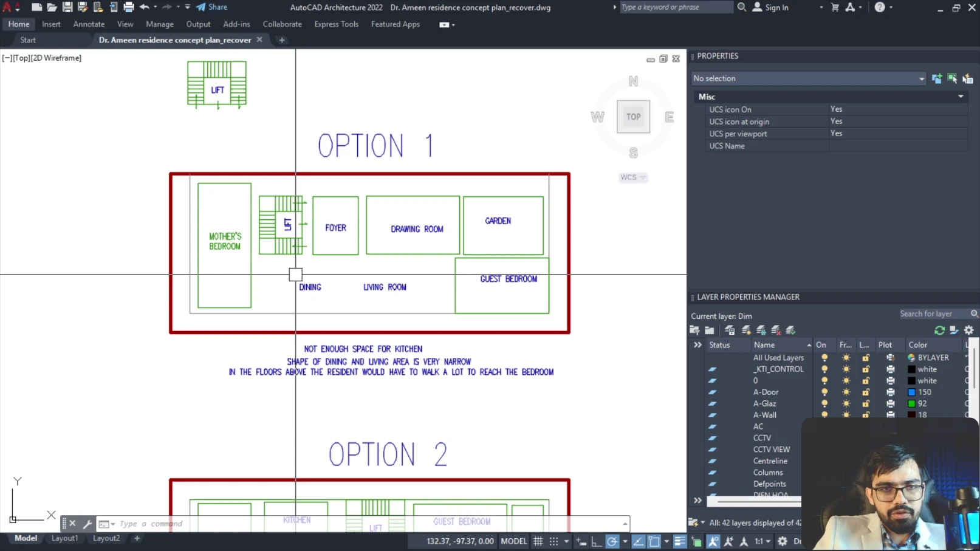Turn off the A-Door layer lightbulb
Viewport: 980px width, 551px height.
point(824,392)
